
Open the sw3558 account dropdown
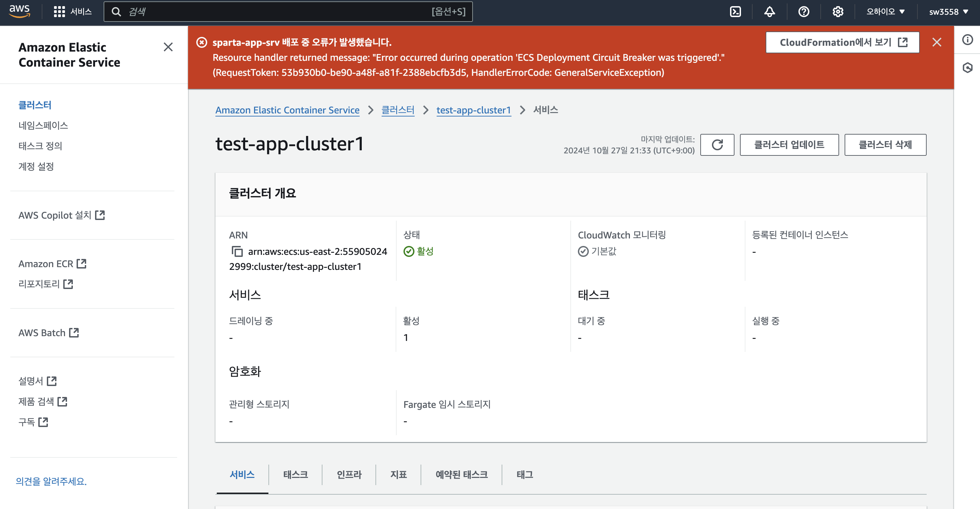[949, 12]
